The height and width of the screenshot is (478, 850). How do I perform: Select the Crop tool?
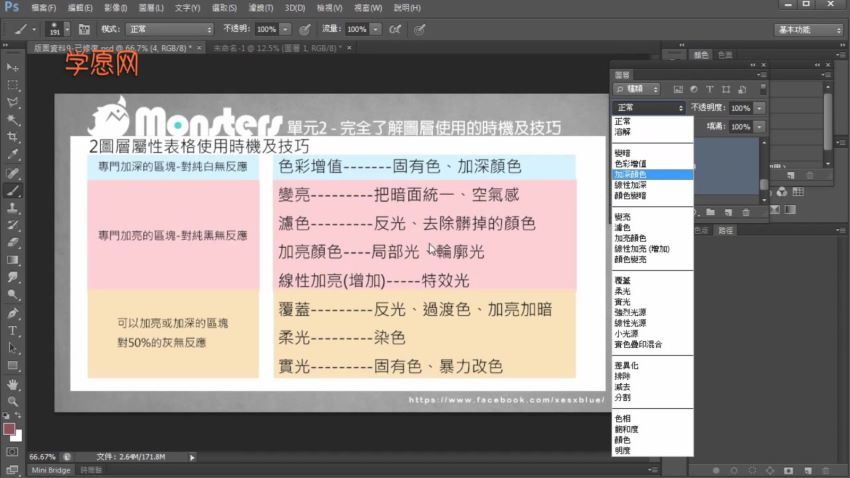point(13,138)
